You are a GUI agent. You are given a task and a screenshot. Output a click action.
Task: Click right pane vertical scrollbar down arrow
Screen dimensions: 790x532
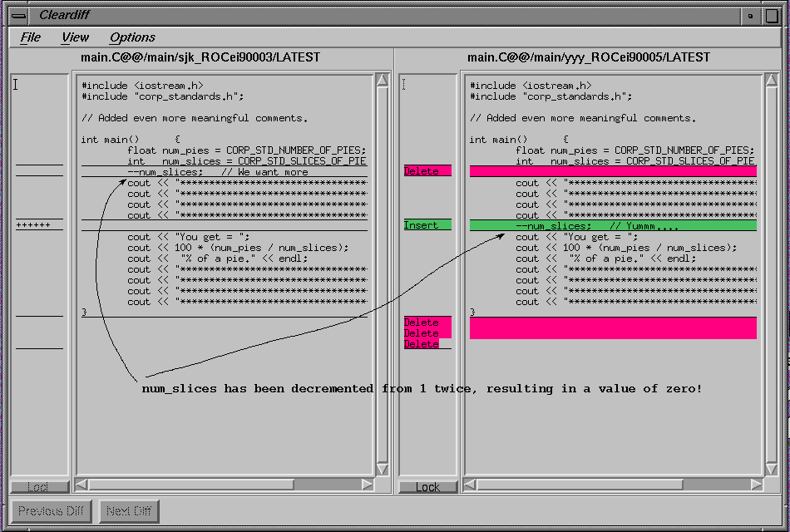[x=770, y=470]
